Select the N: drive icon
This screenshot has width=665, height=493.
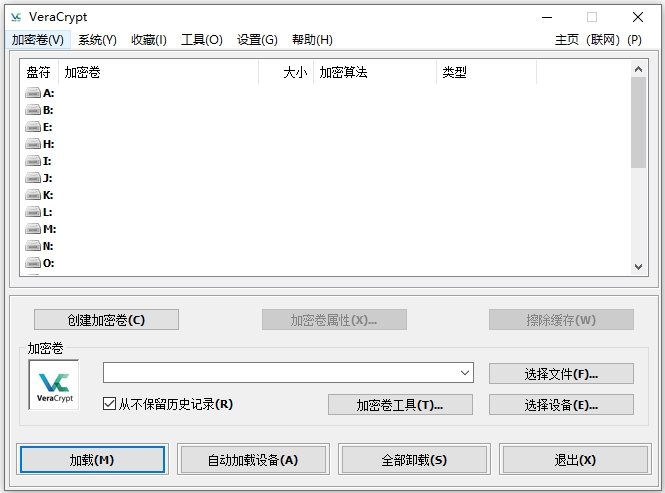pos(33,245)
